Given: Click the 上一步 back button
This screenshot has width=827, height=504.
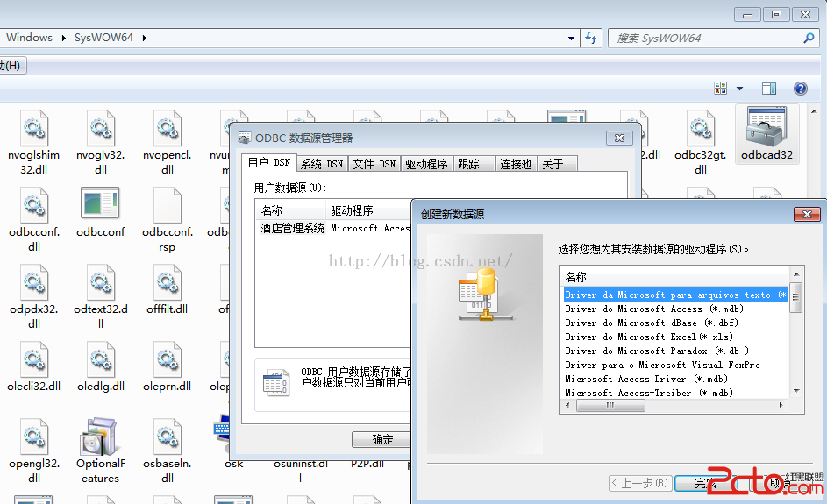Looking at the screenshot, I should click(x=640, y=483).
